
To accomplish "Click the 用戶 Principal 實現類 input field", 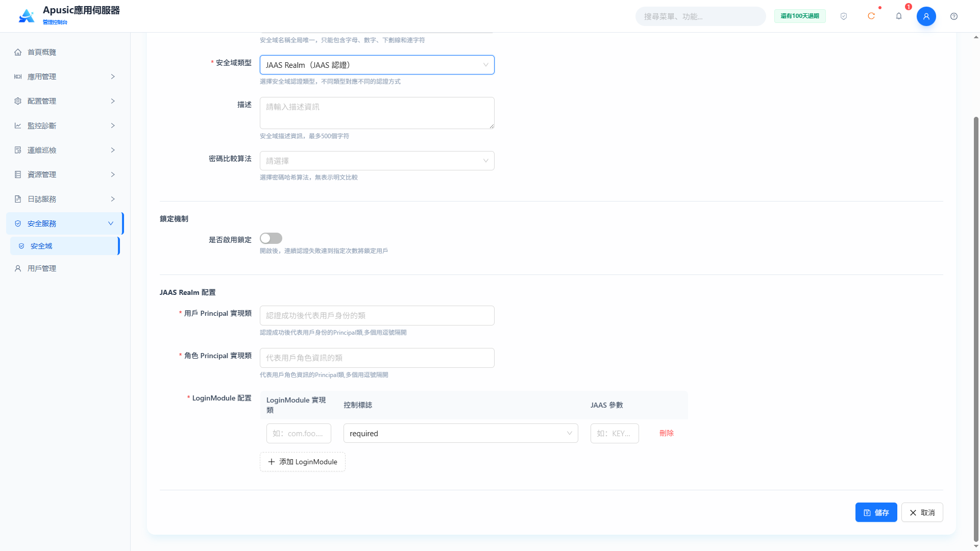I will pos(377,315).
